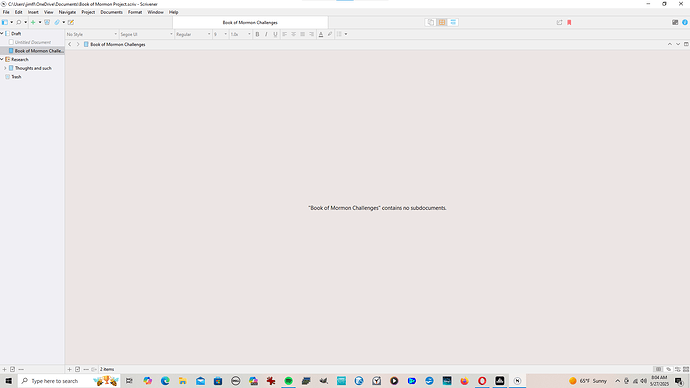690x388 pixels.
Task: Toggle the split editor icon
Action: coord(686,44)
